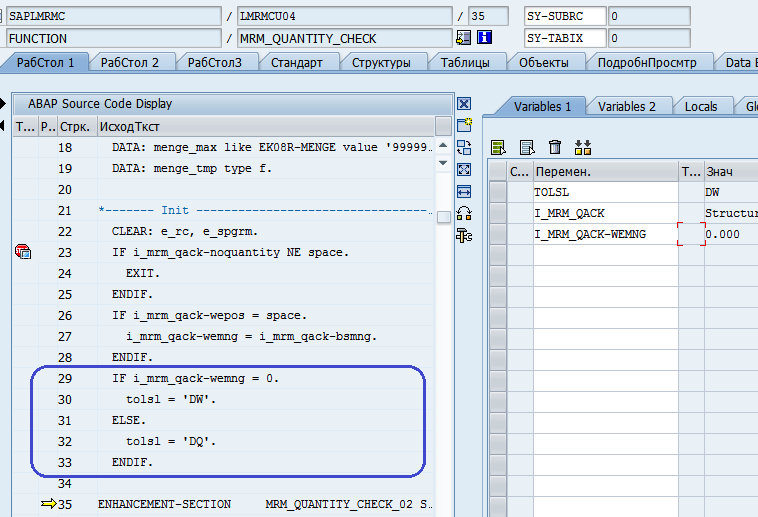Toggle the breakpoint on line 23
Image resolution: width=758 pixels, height=517 pixels.
coord(23,252)
